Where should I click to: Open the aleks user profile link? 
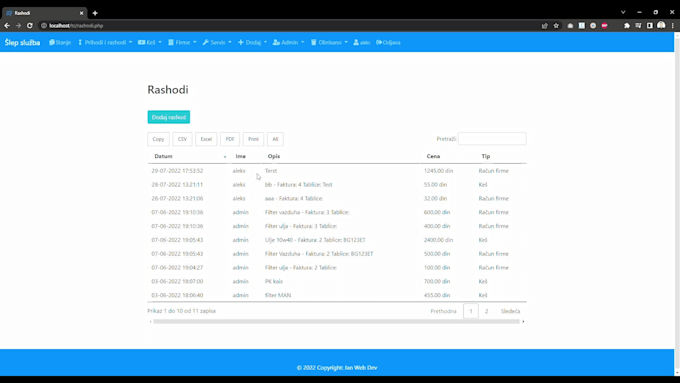pyautogui.click(x=362, y=43)
